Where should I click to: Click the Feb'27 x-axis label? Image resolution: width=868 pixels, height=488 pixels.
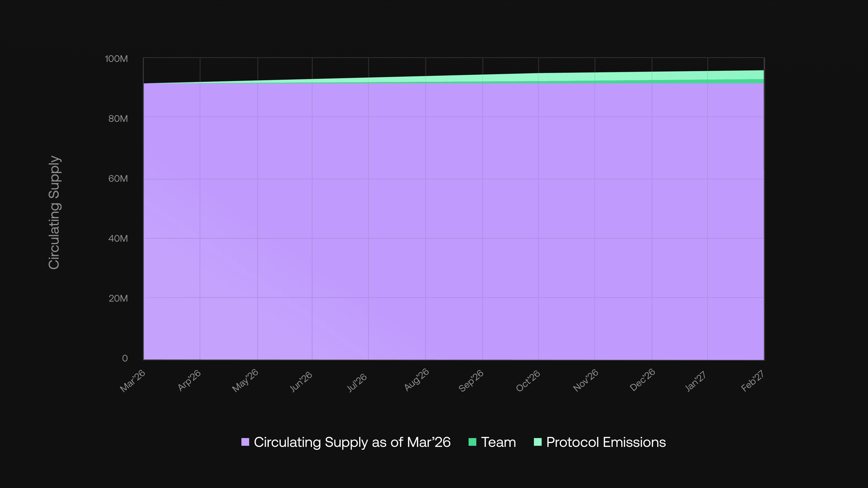tap(752, 381)
